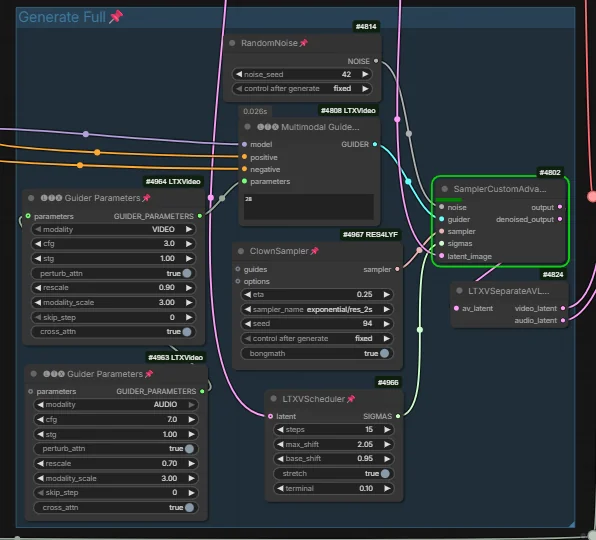Collapse the Multimodal Guider node via its dot

pos(247,127)
